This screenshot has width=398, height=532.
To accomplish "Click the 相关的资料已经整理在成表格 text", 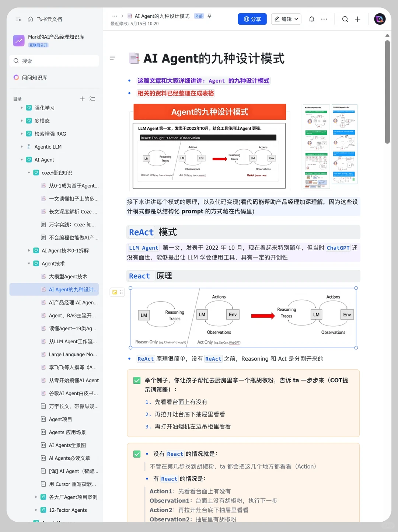I will (x=175, y=93).
